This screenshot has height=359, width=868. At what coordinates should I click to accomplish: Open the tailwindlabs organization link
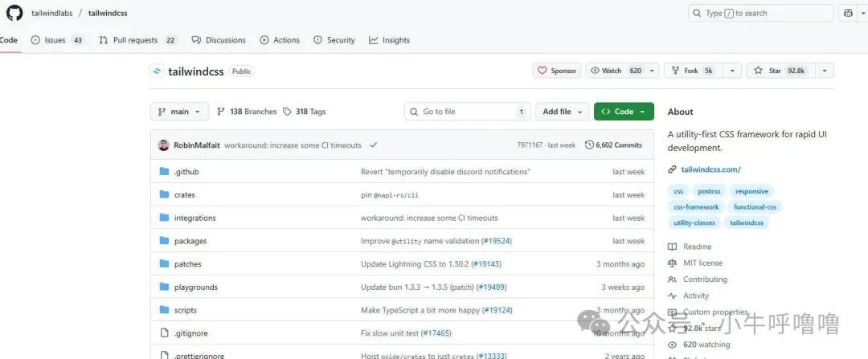click(x=54, y=13)
